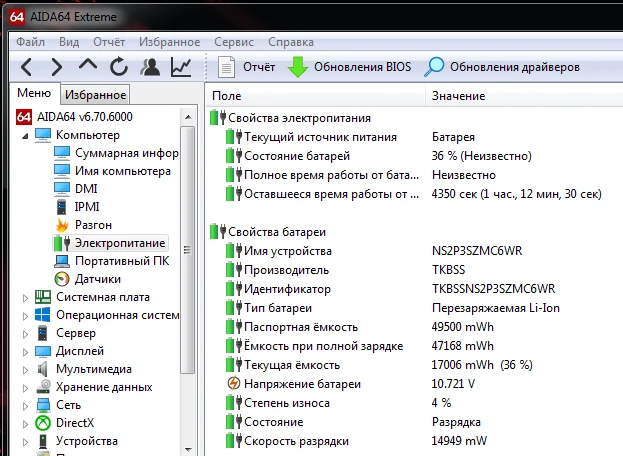The width and height of the screenshot is (623, 456).
Task: Open the Избранное menu in menu bar
Action: click(x=169, y=42)
